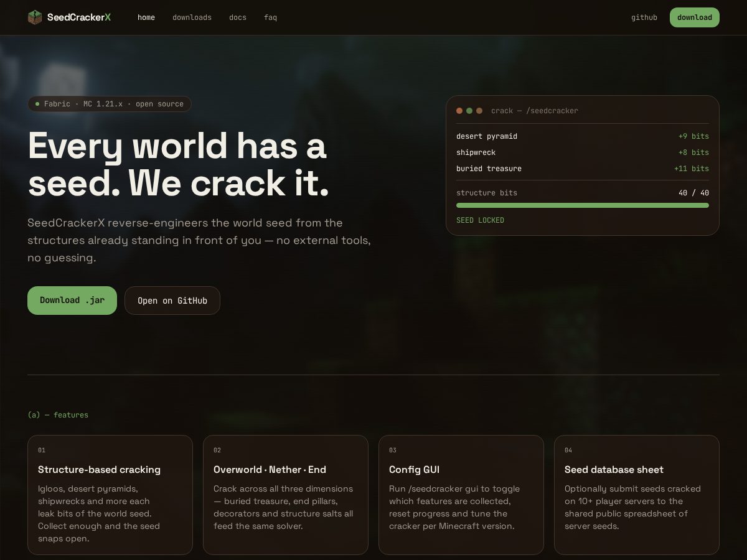
Task: Click the SeedCrackerX brand name
Action: click(79, 17)
